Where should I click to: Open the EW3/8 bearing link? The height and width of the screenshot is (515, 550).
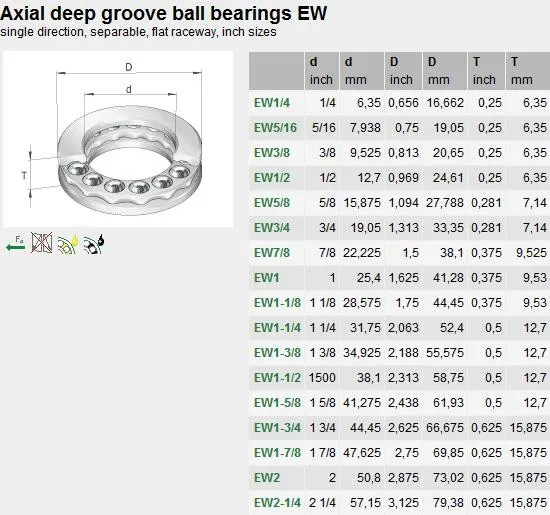click(x=272, y=153)
